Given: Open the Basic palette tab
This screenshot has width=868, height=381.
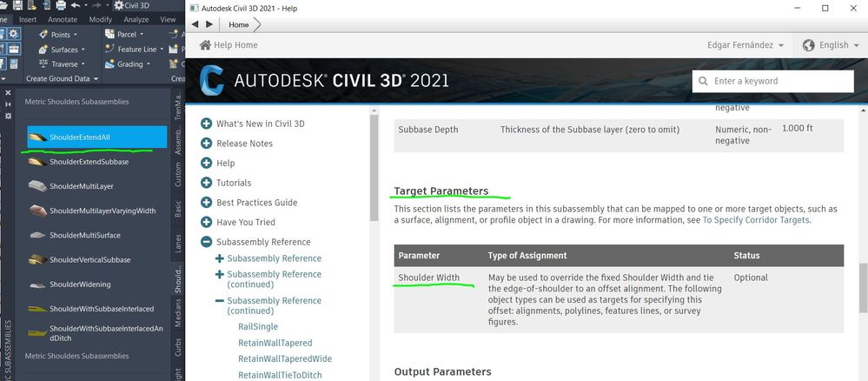Looking at the screenshot, I should (178, 209).
